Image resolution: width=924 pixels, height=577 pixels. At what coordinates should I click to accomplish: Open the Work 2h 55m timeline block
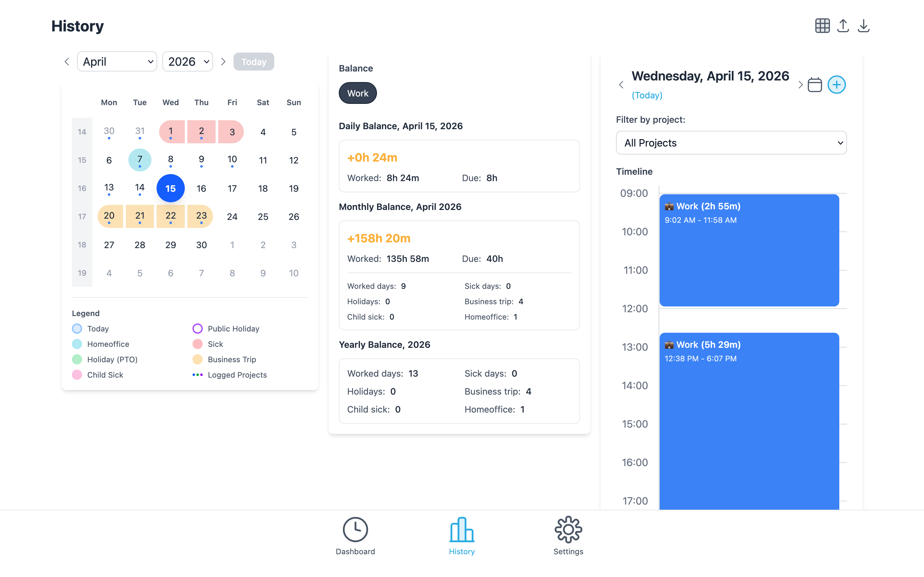749,250
